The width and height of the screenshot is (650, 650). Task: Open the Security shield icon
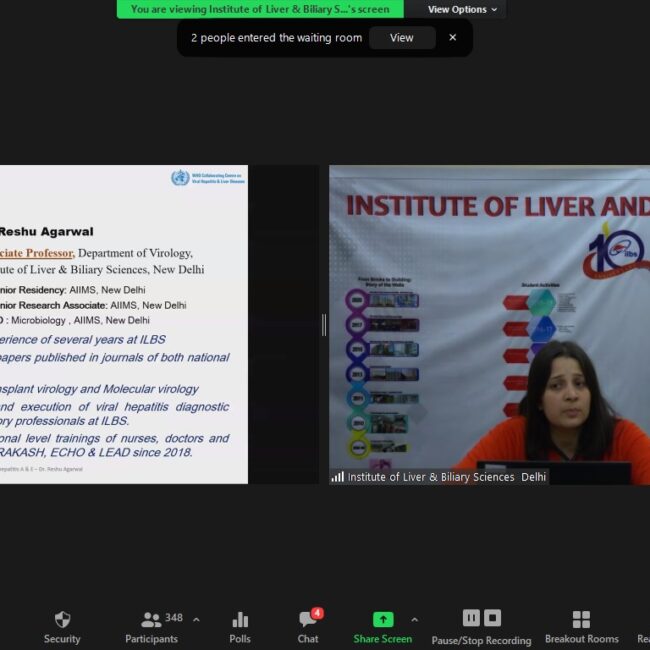[62, 620]
